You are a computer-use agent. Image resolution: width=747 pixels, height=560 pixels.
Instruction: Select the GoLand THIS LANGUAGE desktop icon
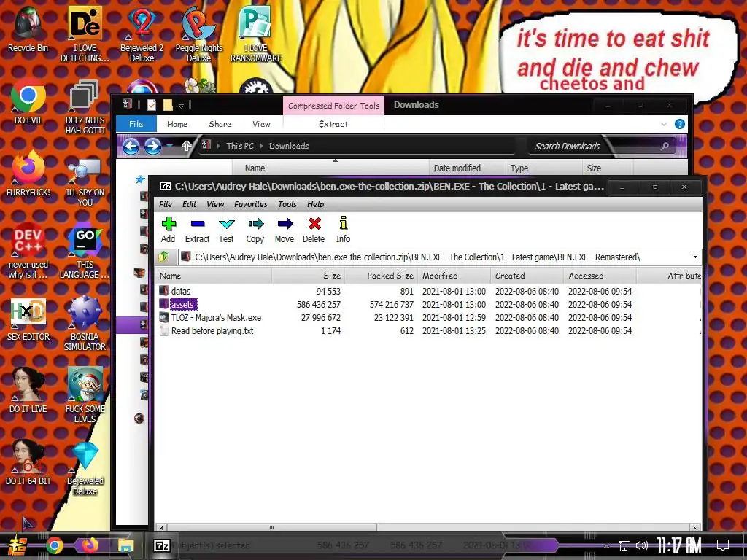pyautogui.click(x=85, y=251)
